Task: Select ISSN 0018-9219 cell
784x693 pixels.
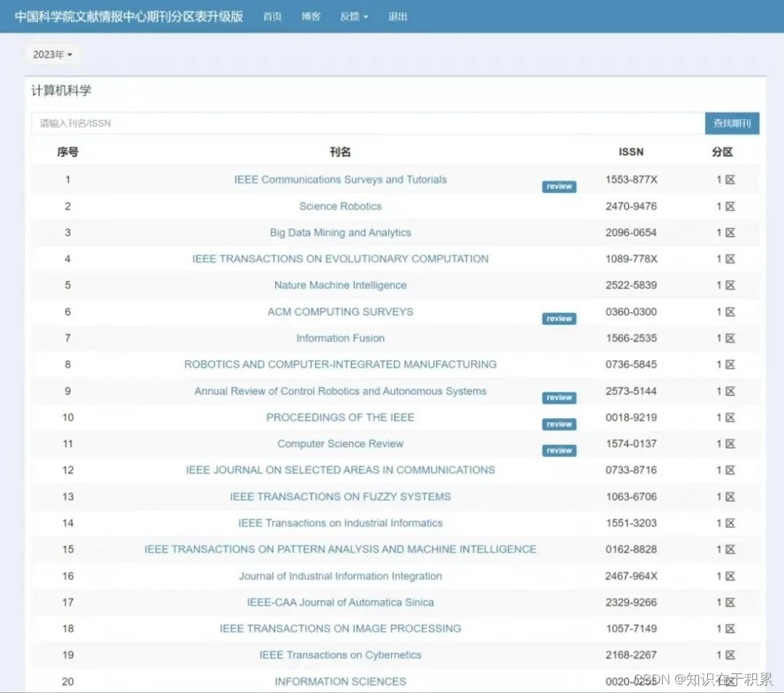Action: 631,417
